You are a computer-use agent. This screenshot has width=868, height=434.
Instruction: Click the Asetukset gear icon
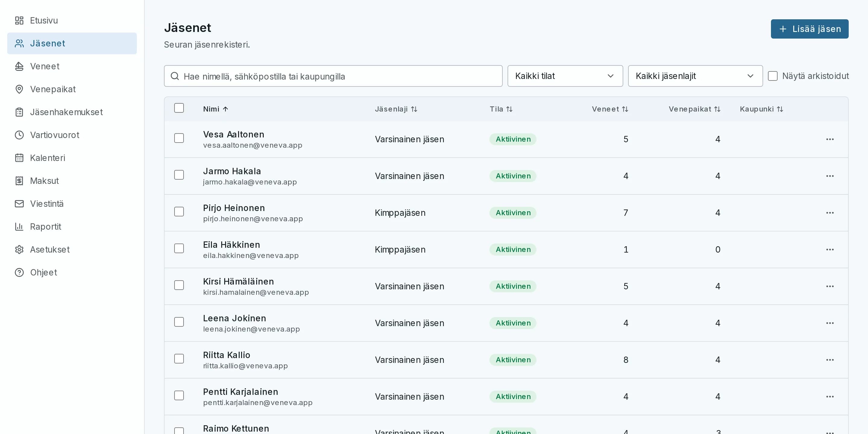19,250
